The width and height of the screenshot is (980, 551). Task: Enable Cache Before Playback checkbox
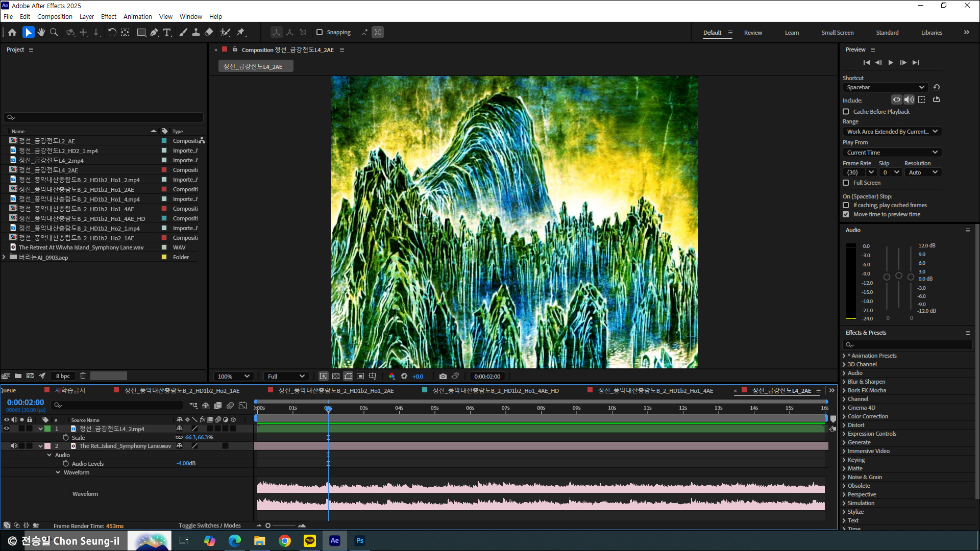coord(846,112)
